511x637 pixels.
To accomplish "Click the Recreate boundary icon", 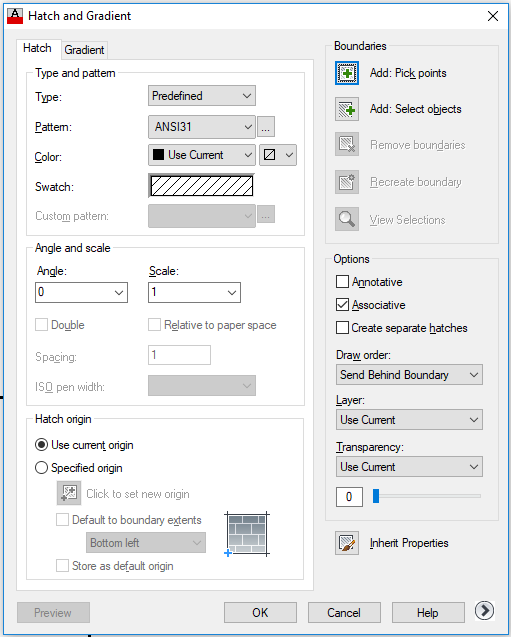I will point(346,182).
